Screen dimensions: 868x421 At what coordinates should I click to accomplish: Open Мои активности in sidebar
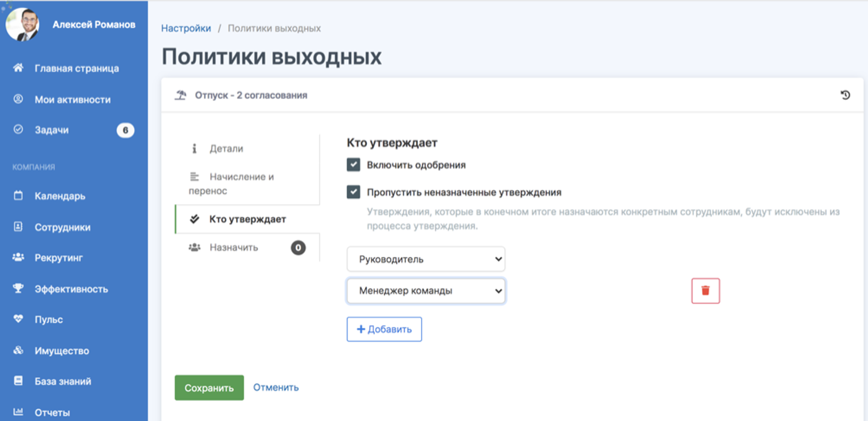73,99
